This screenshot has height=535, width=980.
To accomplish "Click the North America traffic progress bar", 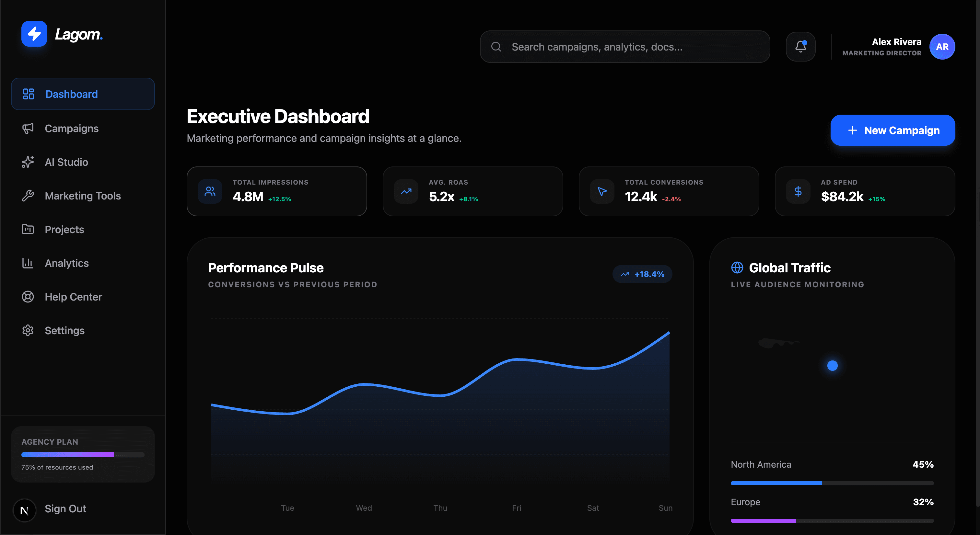I will (832, 483).
